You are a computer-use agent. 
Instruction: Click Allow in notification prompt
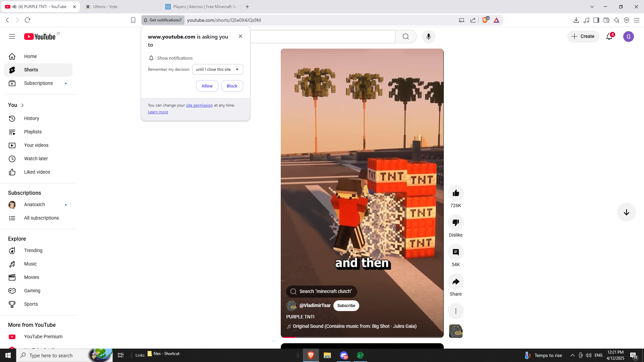click(207, 86)
